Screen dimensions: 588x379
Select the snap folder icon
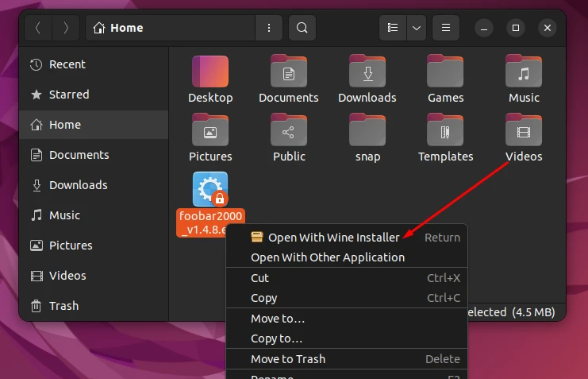point(367,130)
